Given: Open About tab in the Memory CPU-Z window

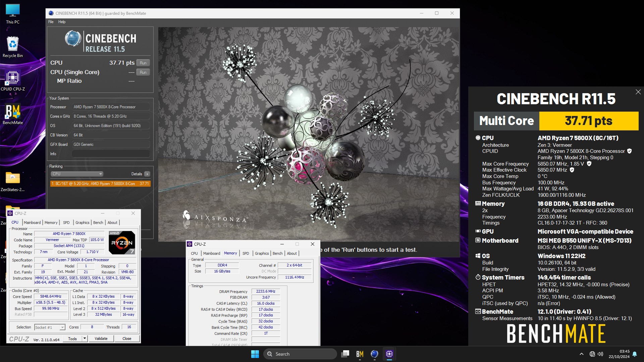Looking at the screenshot, I should pyautogui.click(x=292, y=253).
